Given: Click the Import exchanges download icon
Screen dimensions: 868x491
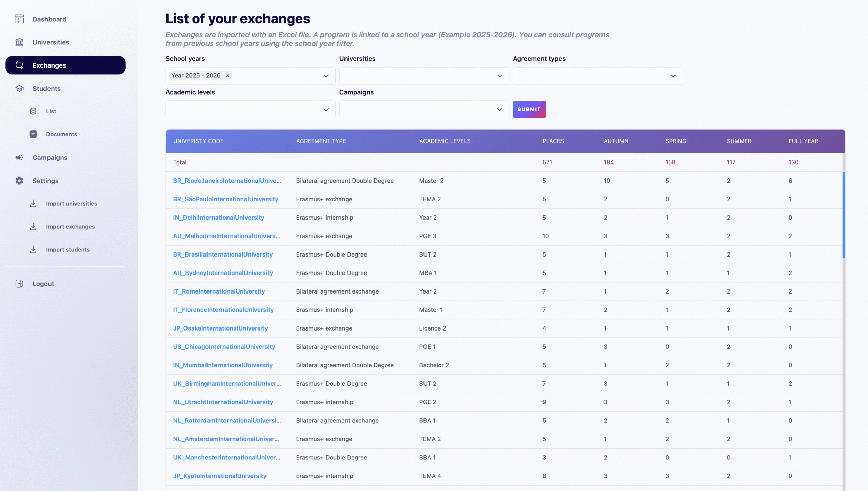Looking at the screenshot, I should 33,226.
